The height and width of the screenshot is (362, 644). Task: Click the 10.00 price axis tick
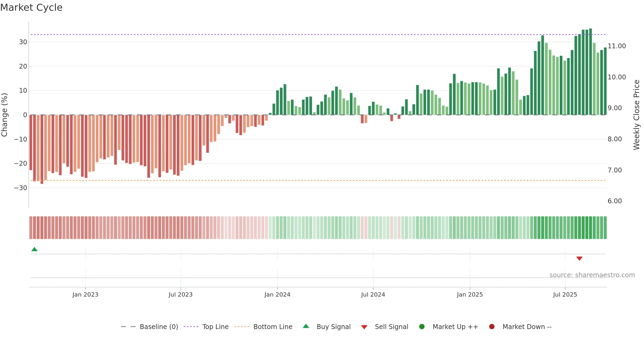coord(617,77)
